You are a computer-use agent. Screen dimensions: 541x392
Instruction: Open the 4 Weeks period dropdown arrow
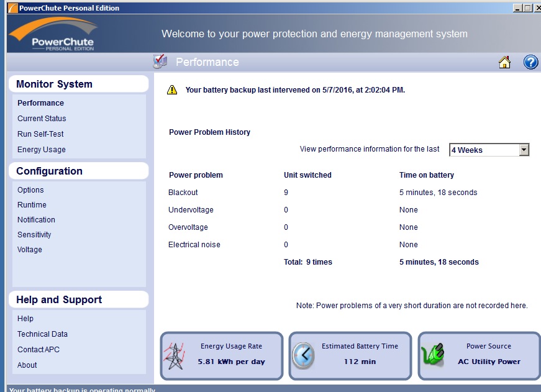coord(524,150)
